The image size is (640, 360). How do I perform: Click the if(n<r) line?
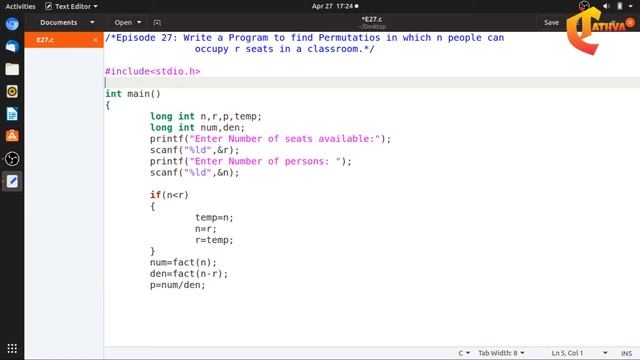[x=169, y=195]
